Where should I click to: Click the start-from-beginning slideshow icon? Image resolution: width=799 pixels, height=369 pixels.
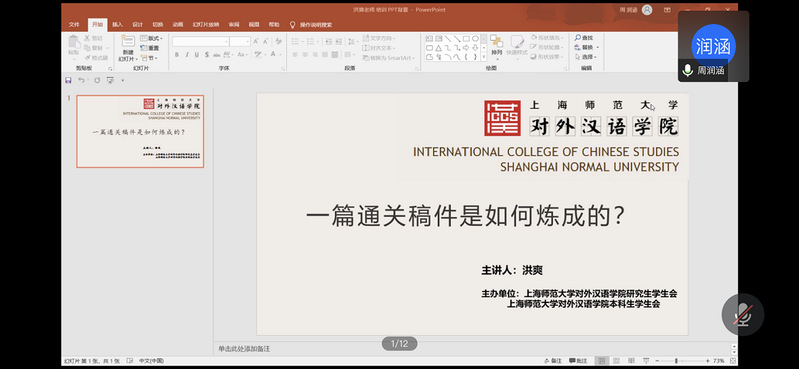coord(110,80)
